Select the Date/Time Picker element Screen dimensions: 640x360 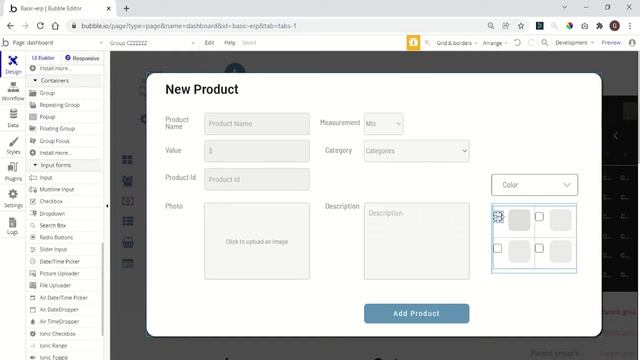[x=60, y=261]
